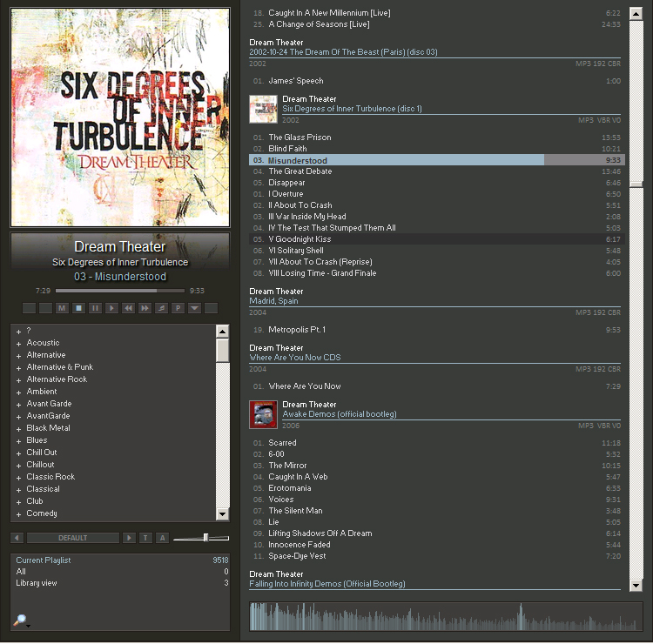Click the Awake Demos album thumbnail

click(x=263, y=414)
